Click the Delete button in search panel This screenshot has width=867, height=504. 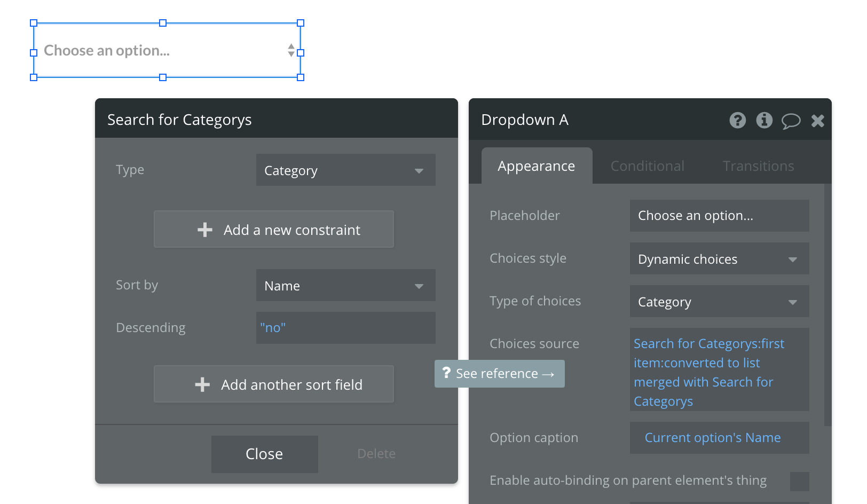[376, 454]
